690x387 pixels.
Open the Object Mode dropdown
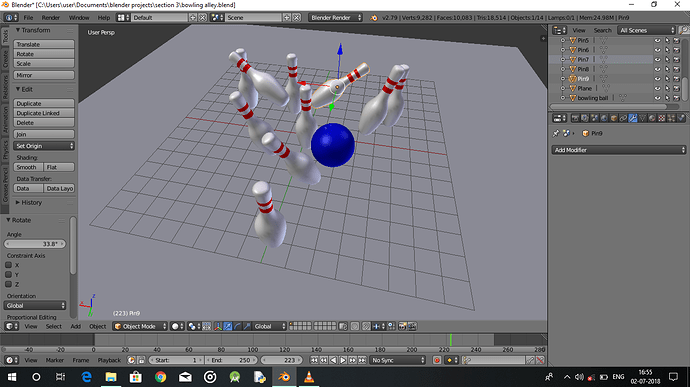pos(140,326)
